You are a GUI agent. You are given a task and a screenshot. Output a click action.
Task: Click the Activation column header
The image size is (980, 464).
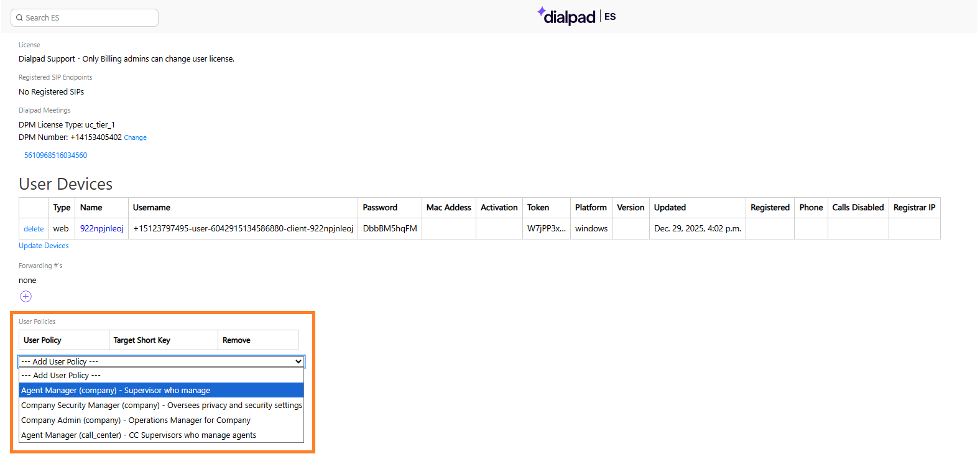(499, 208)
